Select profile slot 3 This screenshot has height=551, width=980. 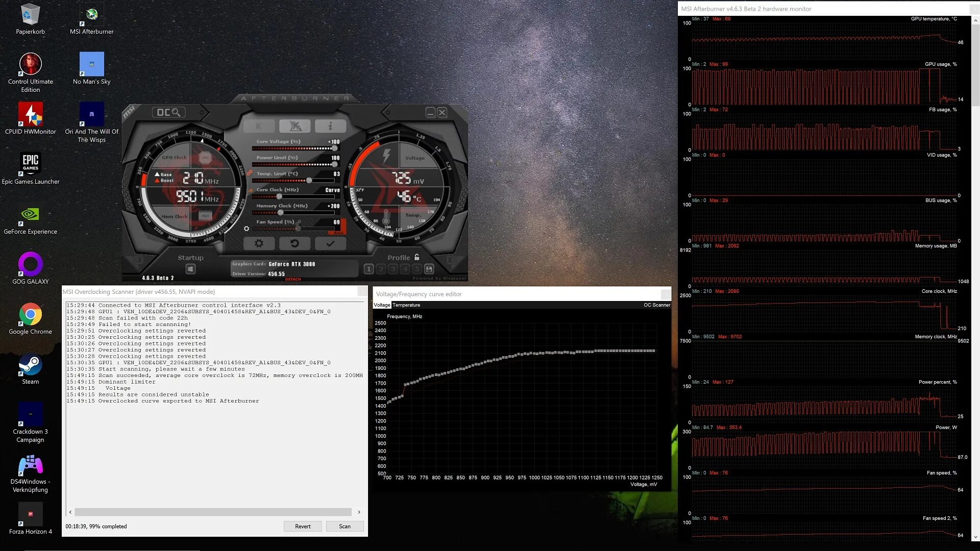pyautogui.click(x=393, y=269)
